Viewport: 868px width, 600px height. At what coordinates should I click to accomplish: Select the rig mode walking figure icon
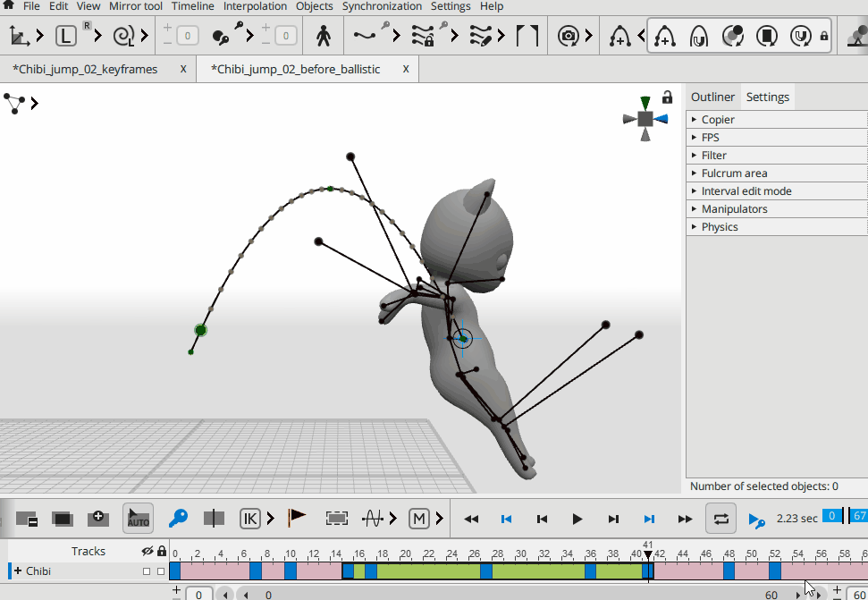[324, 36]
